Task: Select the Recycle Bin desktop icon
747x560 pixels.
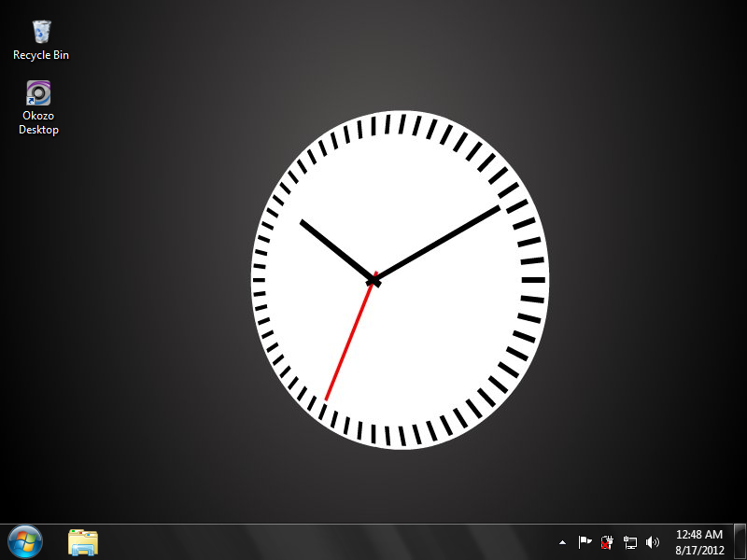Action: pos(41,32)
